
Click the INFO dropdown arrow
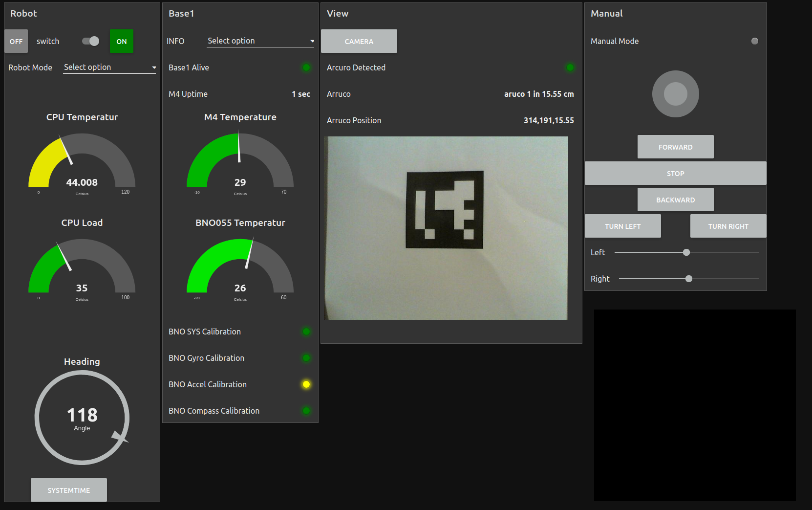(312, 41)
